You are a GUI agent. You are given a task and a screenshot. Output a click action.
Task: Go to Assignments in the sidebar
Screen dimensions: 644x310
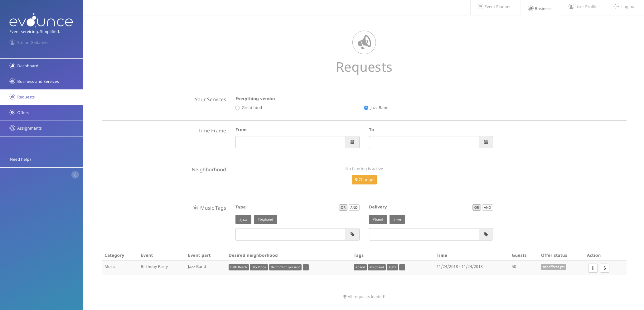point(41,128)
